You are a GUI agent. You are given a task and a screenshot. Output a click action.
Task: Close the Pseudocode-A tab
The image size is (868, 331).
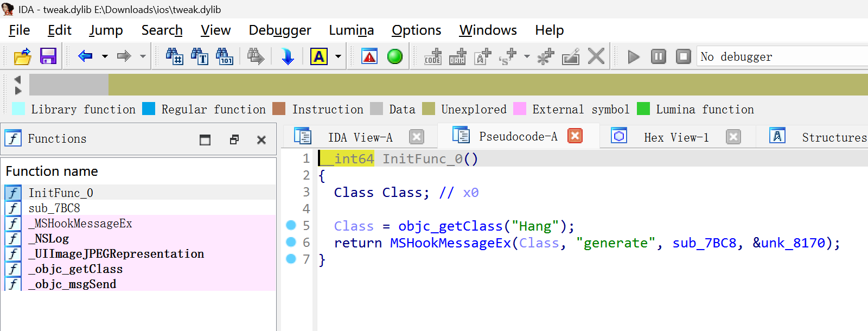click(x=575, y=136)
